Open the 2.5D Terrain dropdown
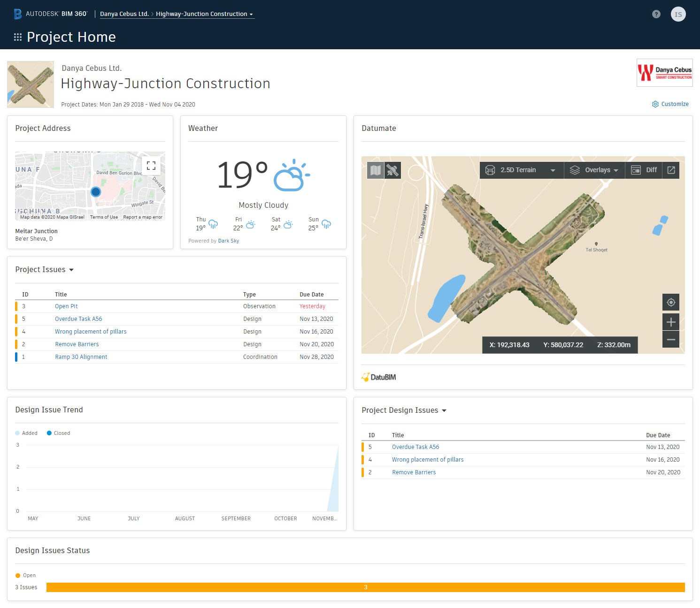The height and width of the screenshot is (608, 700). (x=520, y=170)
